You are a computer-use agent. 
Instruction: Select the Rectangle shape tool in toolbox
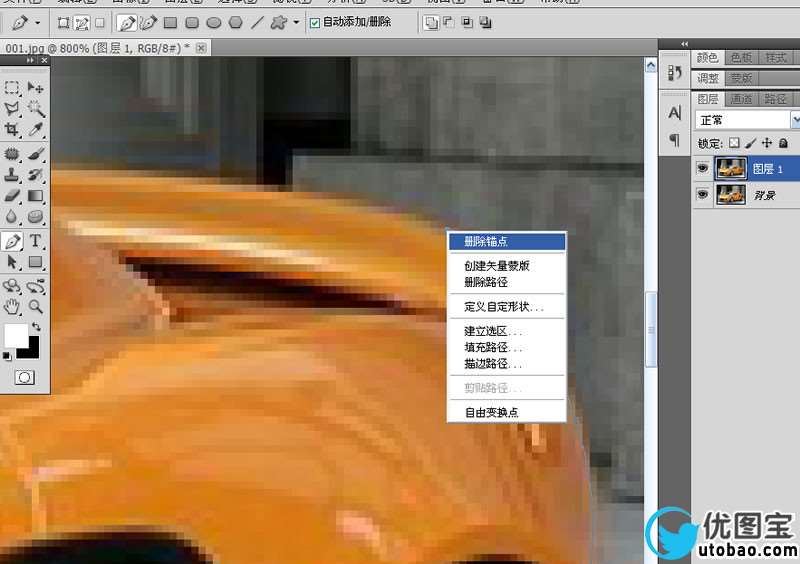click(35, 262)
